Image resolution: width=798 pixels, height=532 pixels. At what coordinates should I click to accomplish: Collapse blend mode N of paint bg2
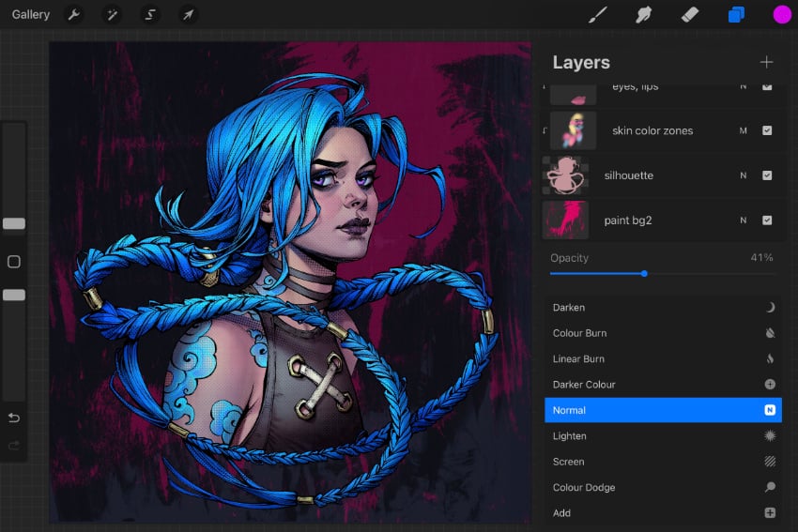(x=743, y=220)
